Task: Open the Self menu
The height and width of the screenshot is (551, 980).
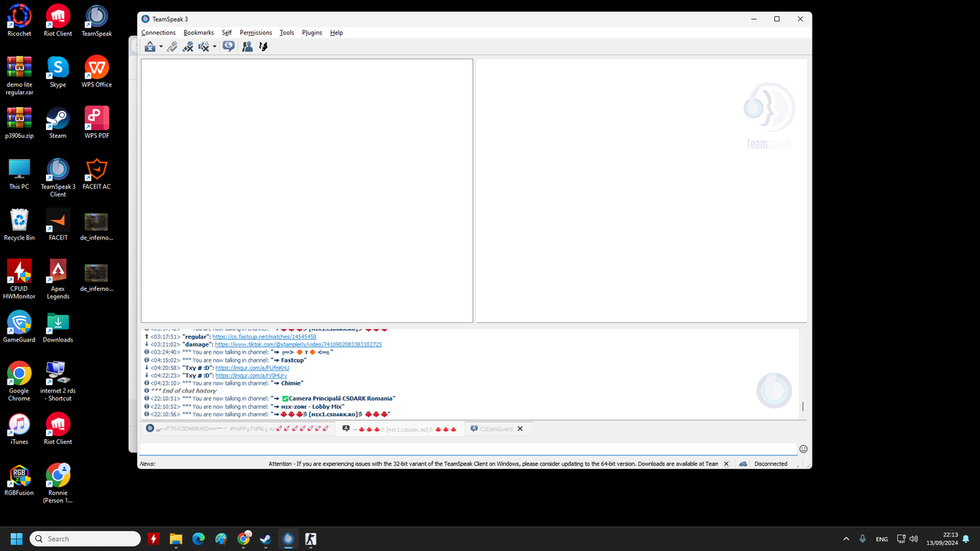Action: click(x=227, y=33)
